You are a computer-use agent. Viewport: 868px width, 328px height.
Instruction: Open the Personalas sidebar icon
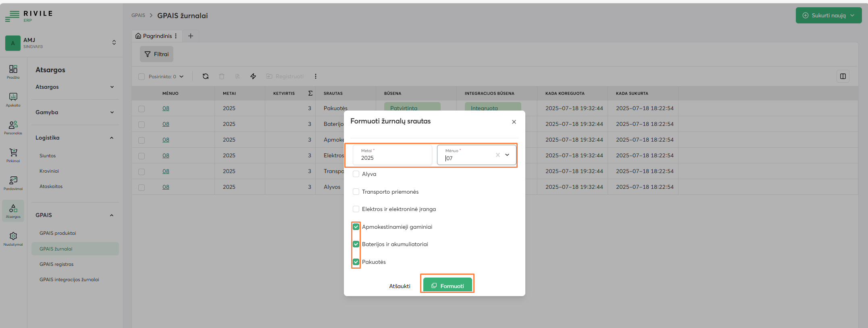coord(13,127)
